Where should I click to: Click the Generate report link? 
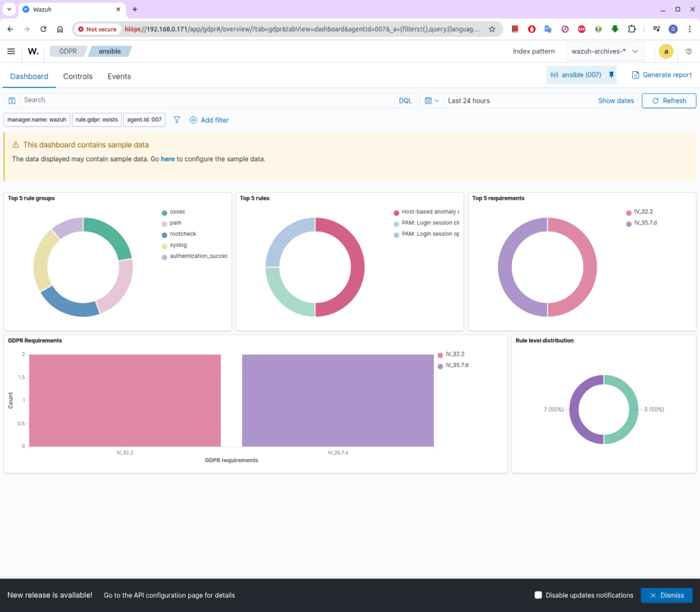click(661, 75)
